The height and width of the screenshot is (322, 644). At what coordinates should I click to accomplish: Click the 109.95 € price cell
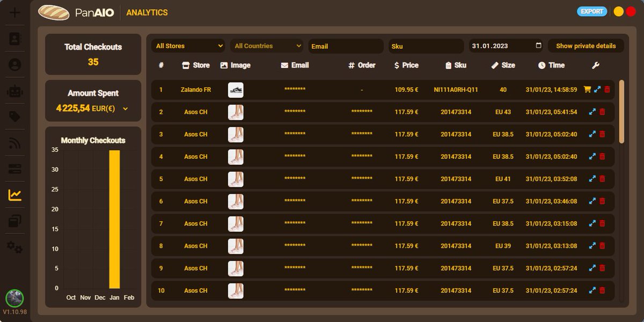pos(406,90)
